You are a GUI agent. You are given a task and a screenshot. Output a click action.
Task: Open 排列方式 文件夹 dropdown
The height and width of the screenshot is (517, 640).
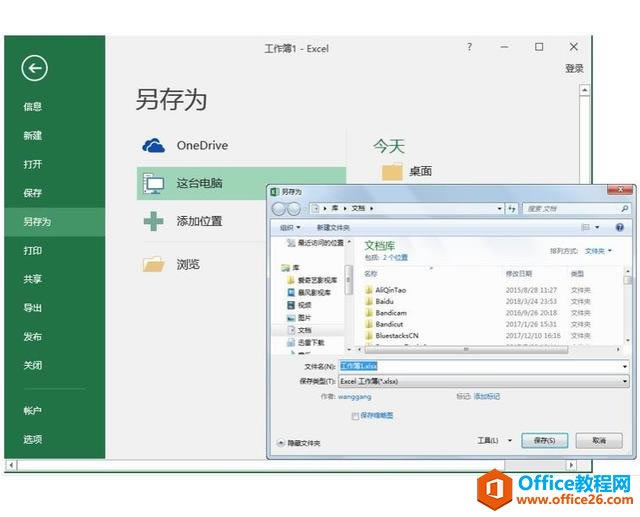click(598, 251)
